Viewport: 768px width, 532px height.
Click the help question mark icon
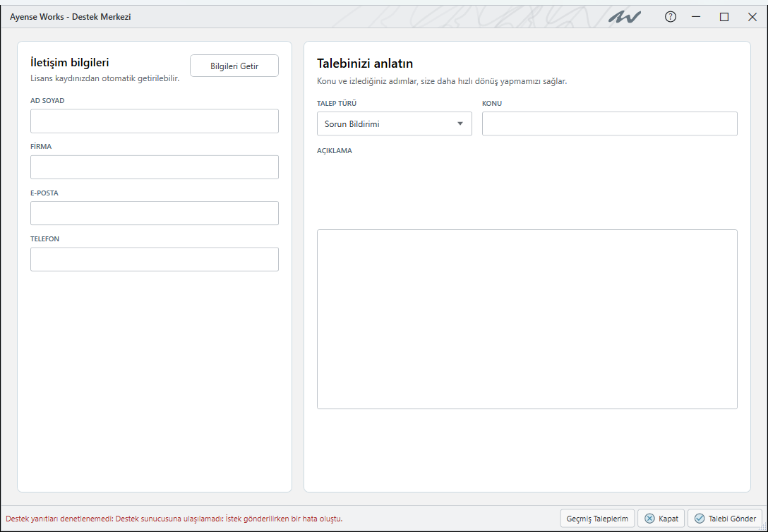pos(670,17)
